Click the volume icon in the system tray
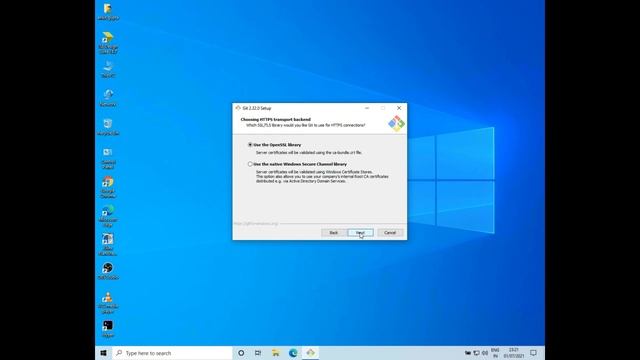 point(485,353)
